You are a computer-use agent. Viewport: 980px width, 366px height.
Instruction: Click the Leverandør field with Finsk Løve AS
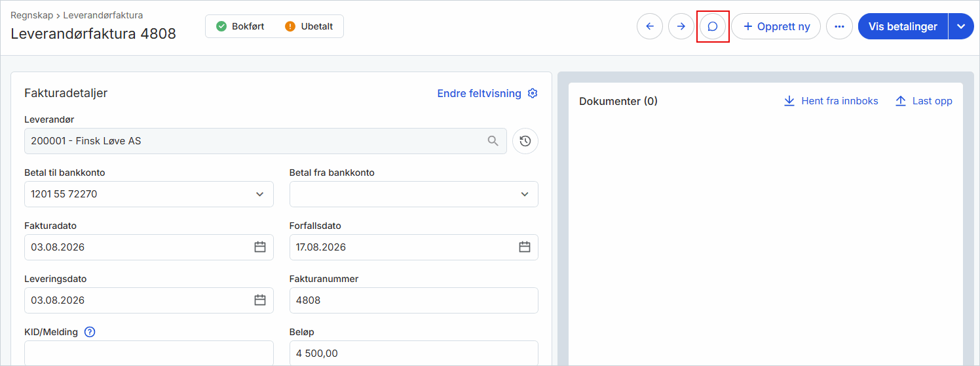pyautogui.click(x=265, y=141)
